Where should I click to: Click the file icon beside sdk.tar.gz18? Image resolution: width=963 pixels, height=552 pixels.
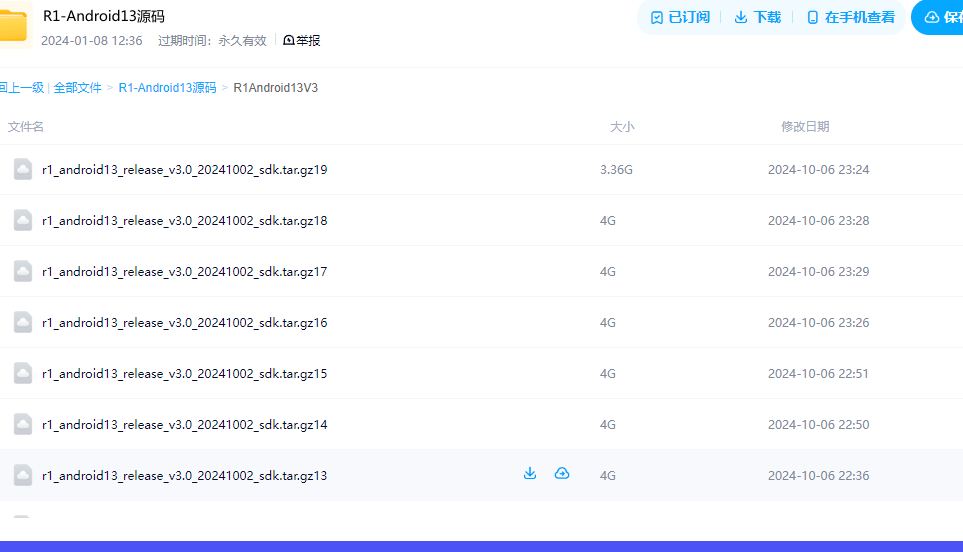[23, 221]
